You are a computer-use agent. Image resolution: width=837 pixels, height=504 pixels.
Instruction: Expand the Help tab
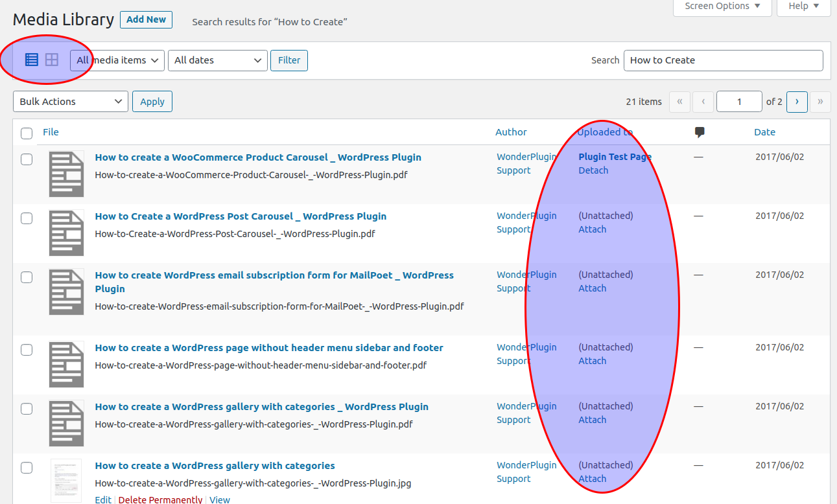coord(804,6)
